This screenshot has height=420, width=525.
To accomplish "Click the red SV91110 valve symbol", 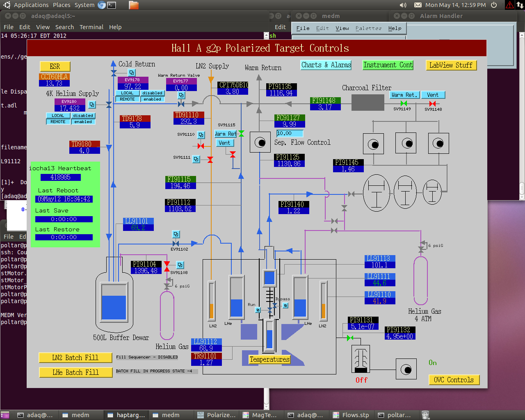I will [x=201, y=146].
